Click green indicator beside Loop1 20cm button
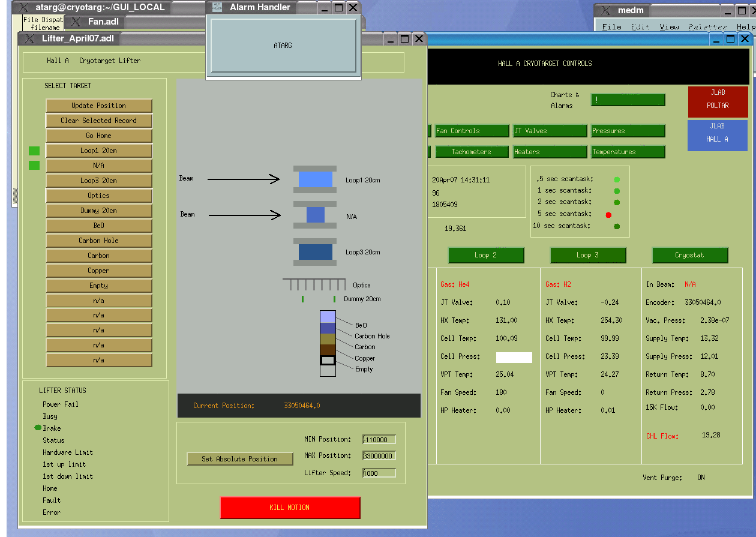 [x=34, y=151]
